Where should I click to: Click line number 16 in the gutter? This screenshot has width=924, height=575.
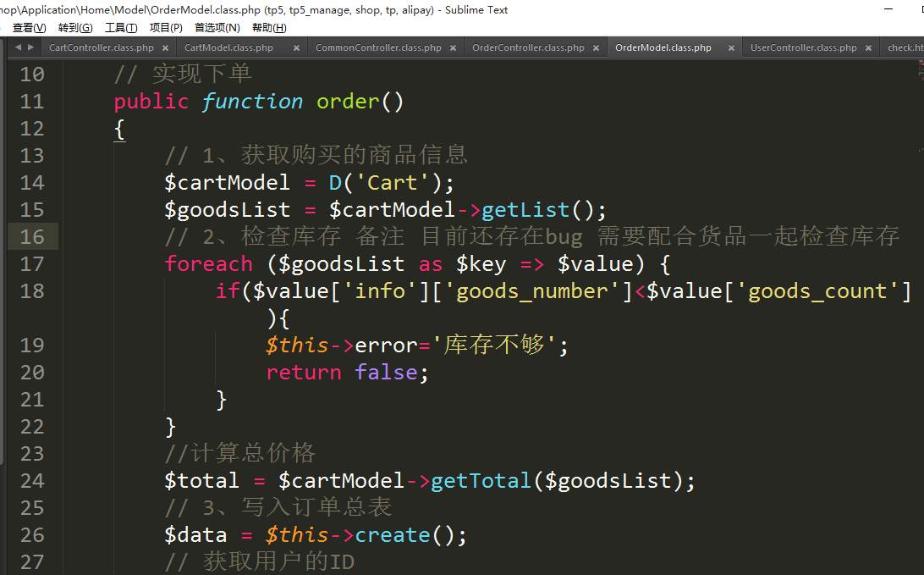coord(32,237)
